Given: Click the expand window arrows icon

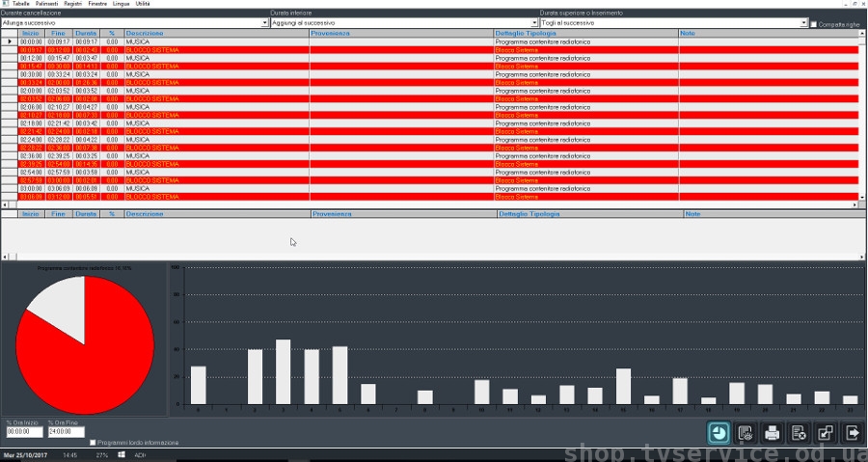Looking at the screenshot, I should tap(826, 433).
